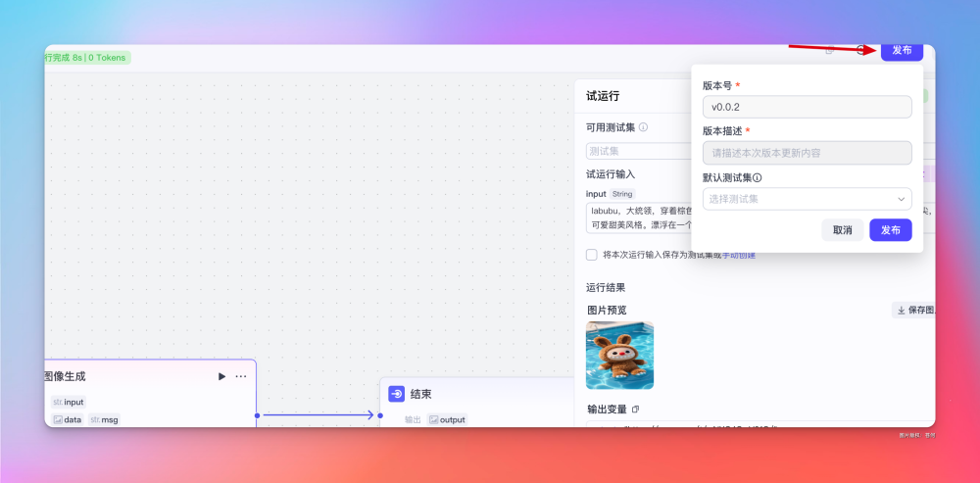Open the 测试集 selector in 试运行 panel
Viewport: 980px width, 483px height.
638,151
